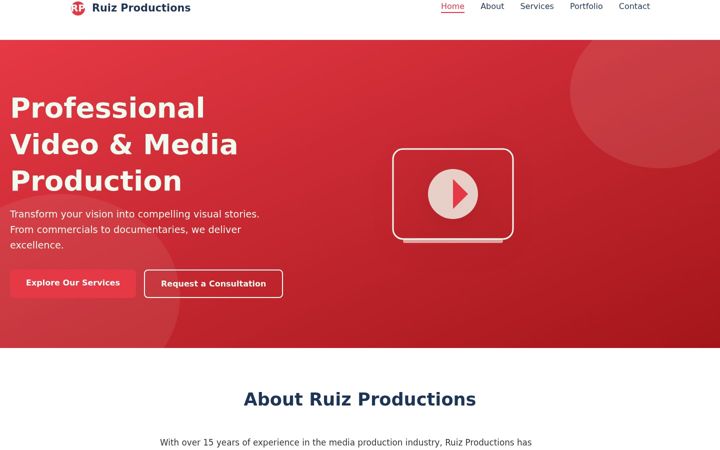Click Request a Consultation button

pos(214,284)
